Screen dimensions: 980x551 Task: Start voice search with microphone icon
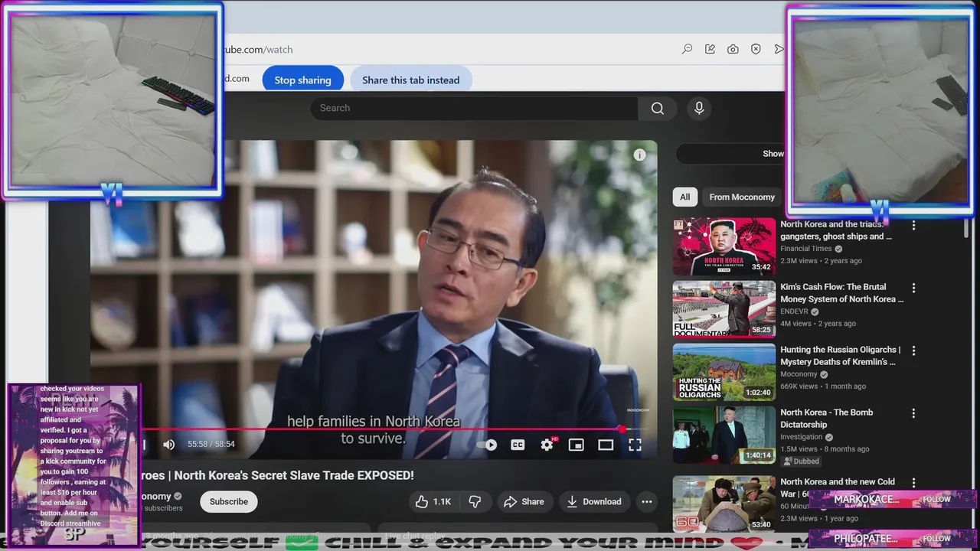pos(699,108)
